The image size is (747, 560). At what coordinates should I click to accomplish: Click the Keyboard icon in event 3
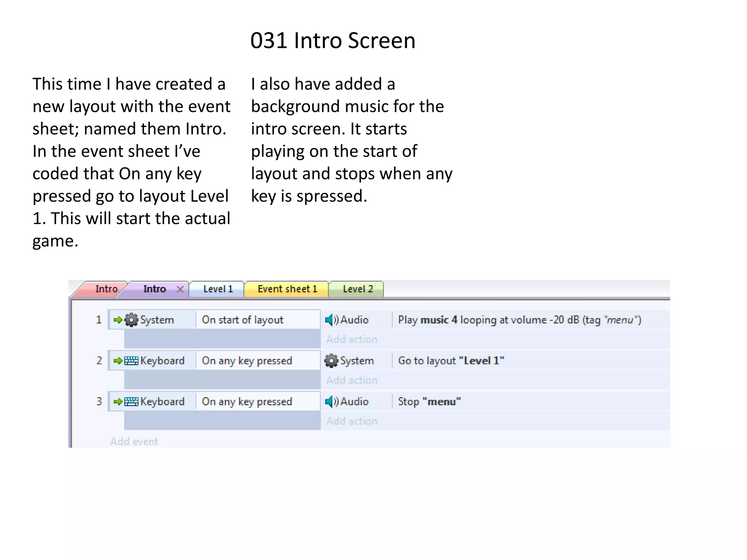click(131, 402)
